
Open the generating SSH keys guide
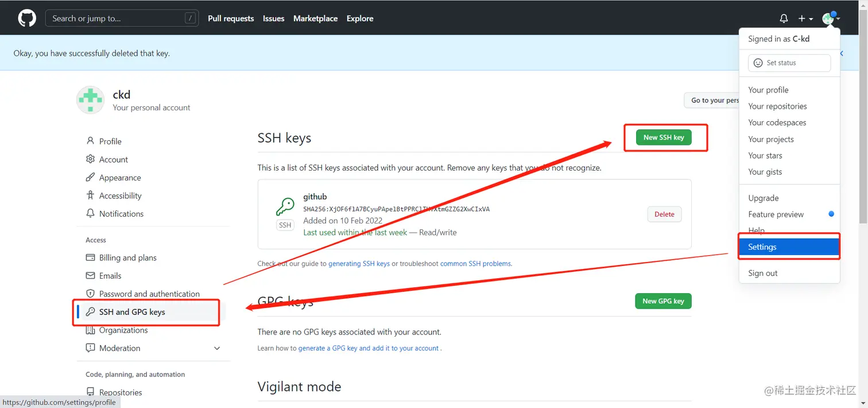pos(359,264)
